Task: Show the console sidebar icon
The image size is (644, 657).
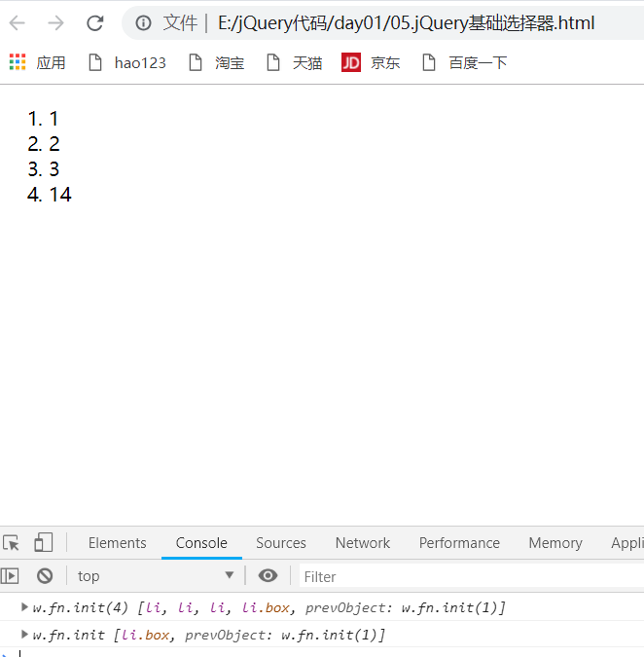Action: tap(10, 575)
